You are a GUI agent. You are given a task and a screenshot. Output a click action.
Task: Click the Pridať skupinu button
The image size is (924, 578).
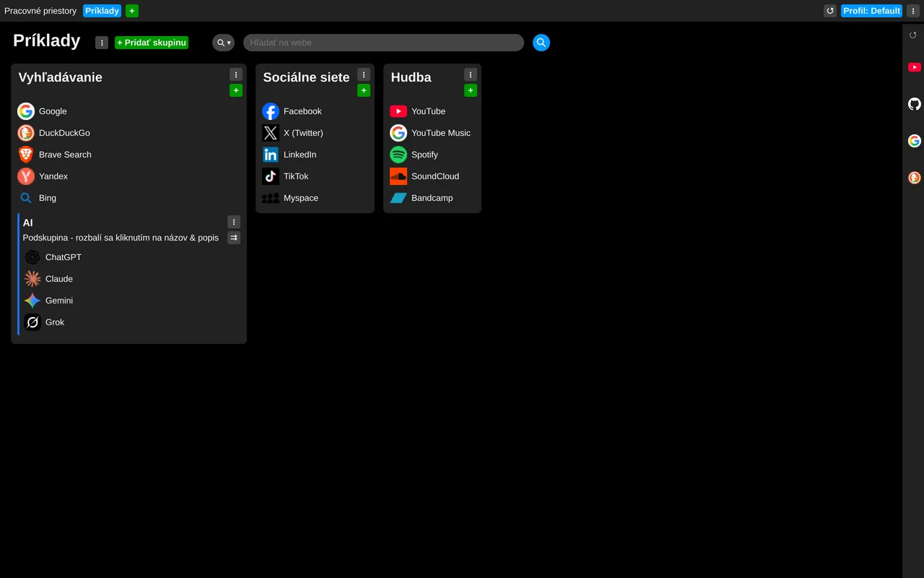coord(152,43)
